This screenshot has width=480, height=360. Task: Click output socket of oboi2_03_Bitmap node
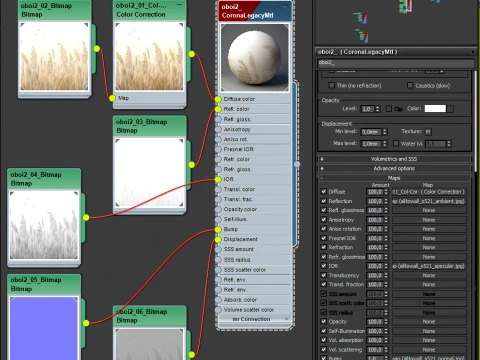192,165
